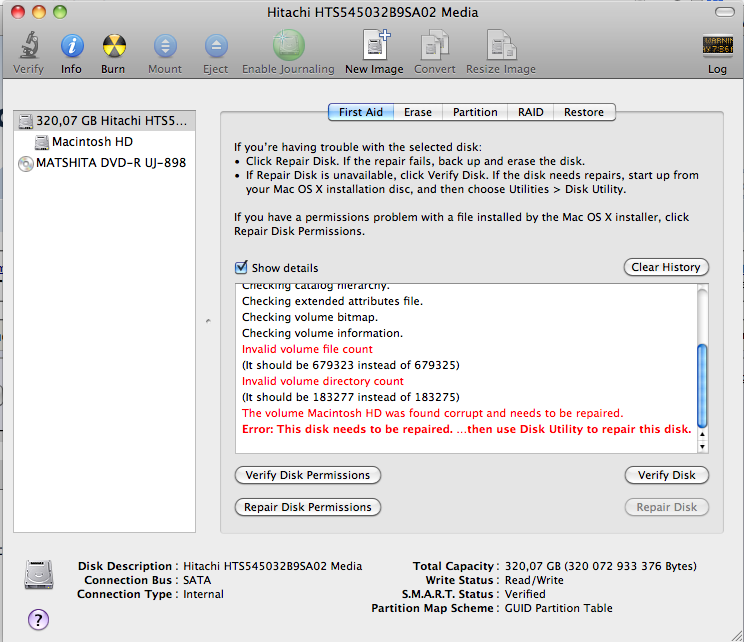Click the Eject toolbar icon

coord(216,46)
